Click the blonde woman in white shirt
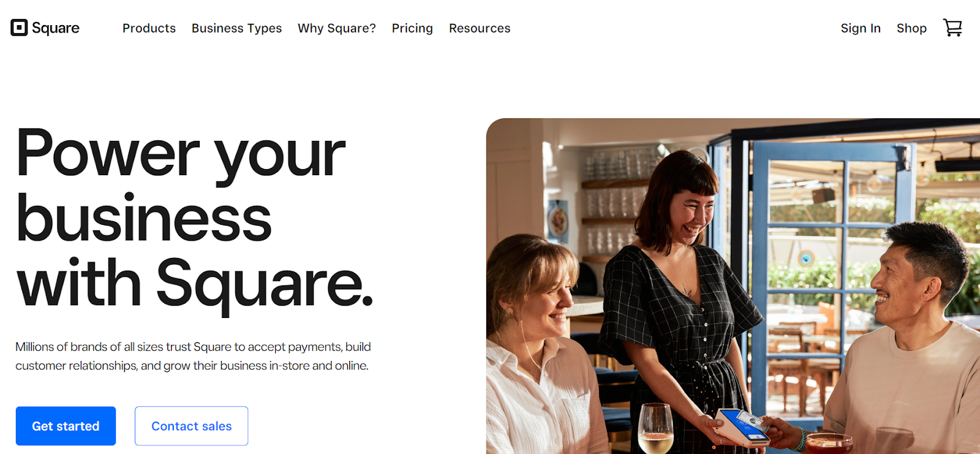The height and width of the screenshot is (454, 980). [x=539, y=343]
